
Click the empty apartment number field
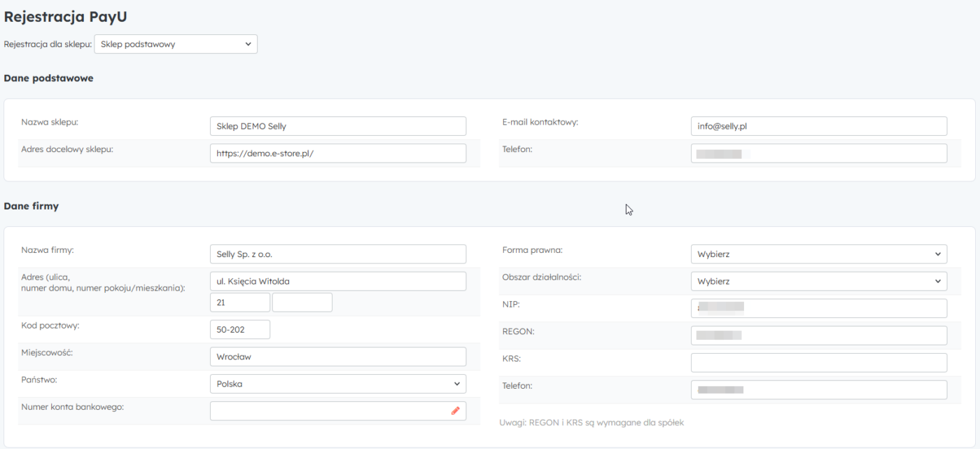(302, 303)
